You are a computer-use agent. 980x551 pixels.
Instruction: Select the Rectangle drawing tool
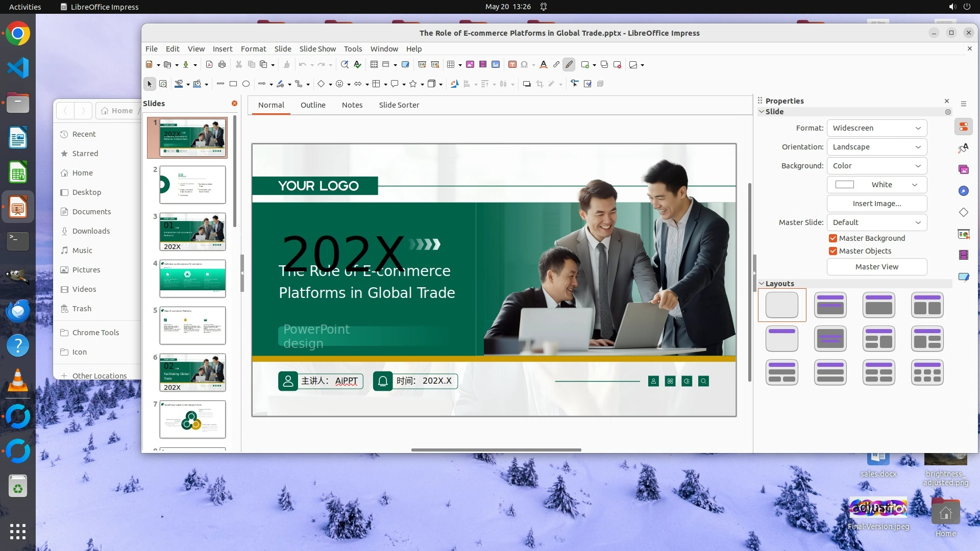click(233, 84)
